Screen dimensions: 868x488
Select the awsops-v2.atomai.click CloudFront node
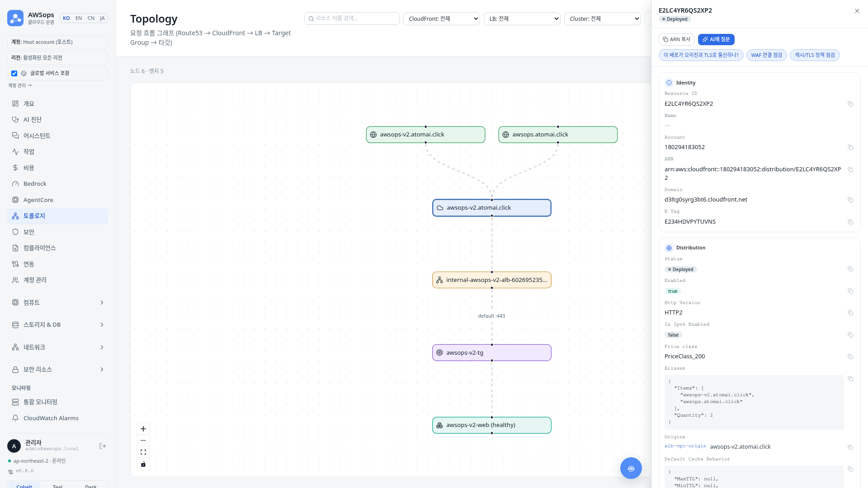pos(492,208)
